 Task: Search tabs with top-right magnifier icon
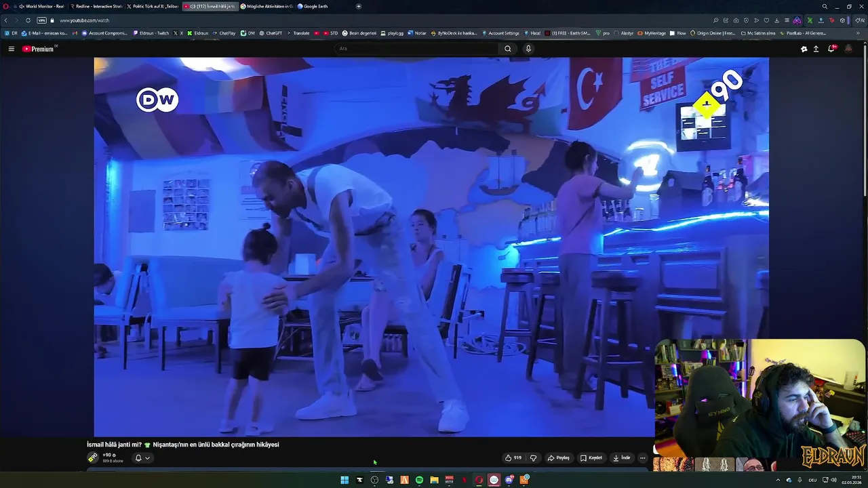point(825,6)
